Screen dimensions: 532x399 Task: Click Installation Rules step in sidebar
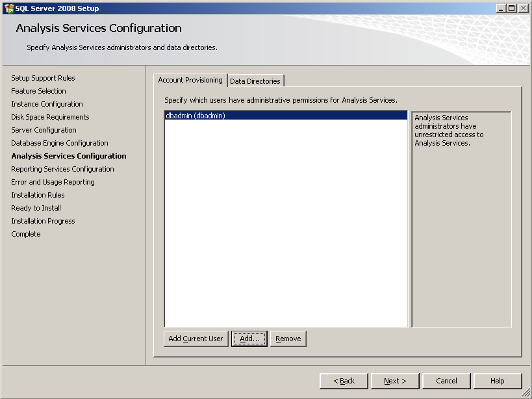tap(38, 195)
